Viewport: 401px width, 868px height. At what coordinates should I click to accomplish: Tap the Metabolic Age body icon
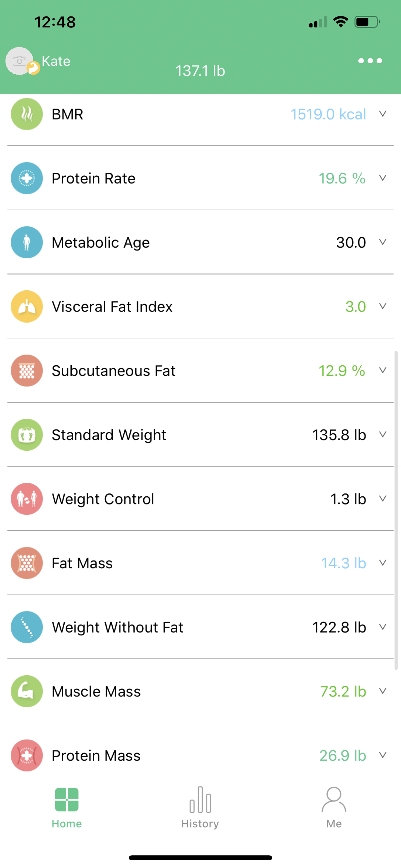(26, 242)
